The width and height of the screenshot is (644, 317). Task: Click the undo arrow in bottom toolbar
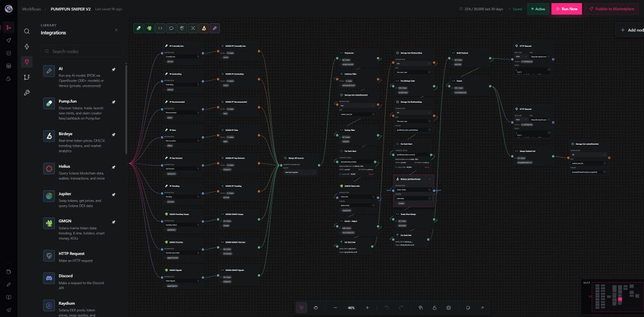386,307
